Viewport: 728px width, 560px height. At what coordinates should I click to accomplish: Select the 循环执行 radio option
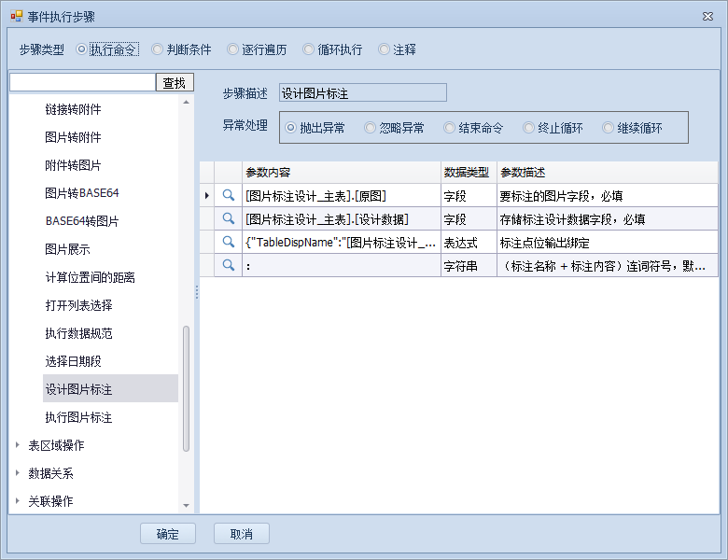[309, 49]
